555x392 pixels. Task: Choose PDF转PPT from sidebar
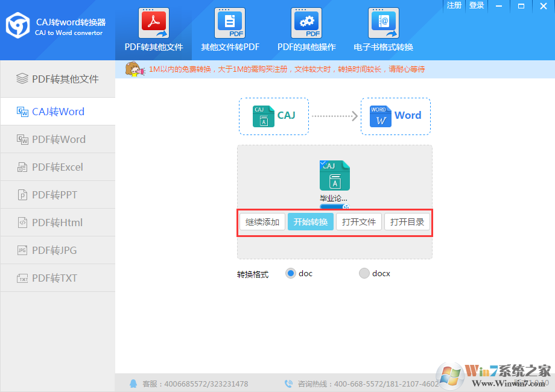click(57, 195)
